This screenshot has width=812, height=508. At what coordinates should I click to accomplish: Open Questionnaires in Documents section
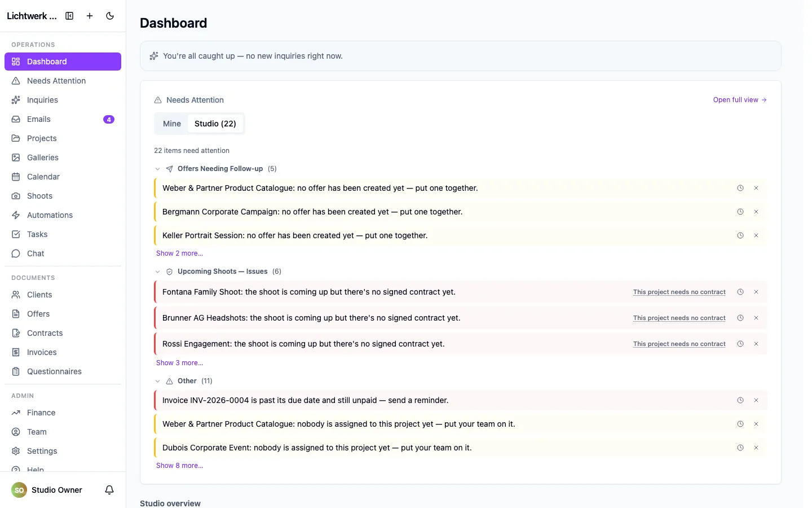[63, 371]
